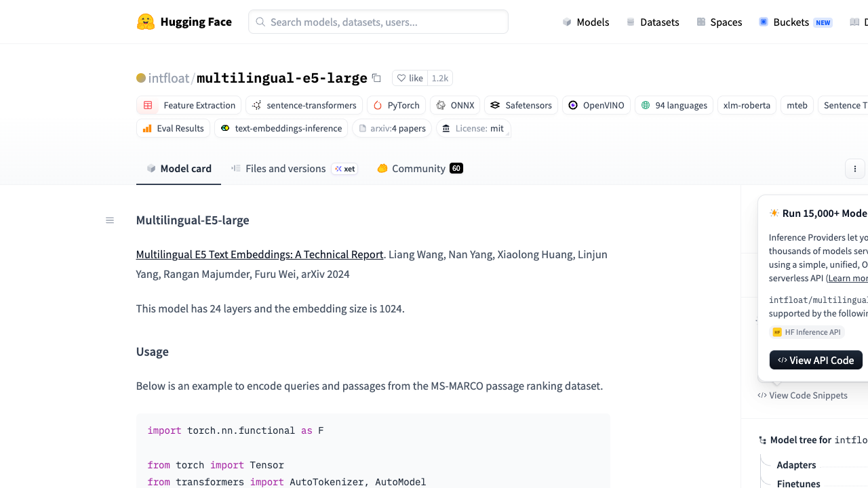Viewport: 868px width, 488px height.
Task: Select the PyTorch tag
Action: [397, 105]
